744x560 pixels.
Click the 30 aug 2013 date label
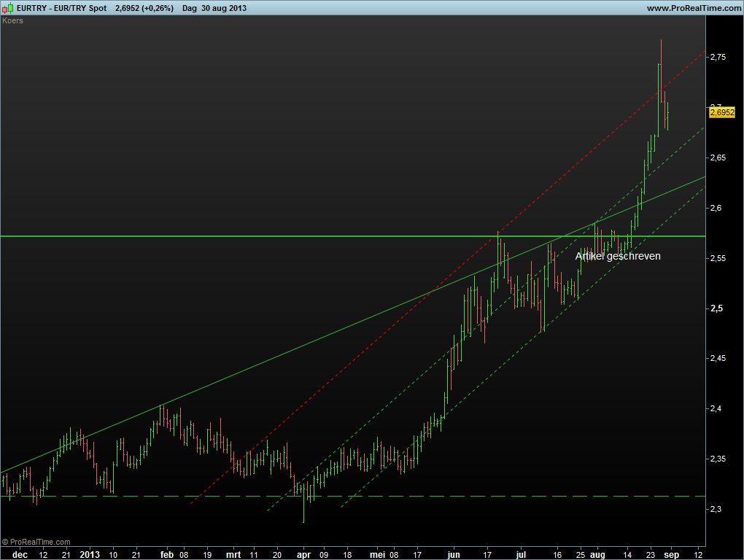pyautogui.click(x=225, y=8)
